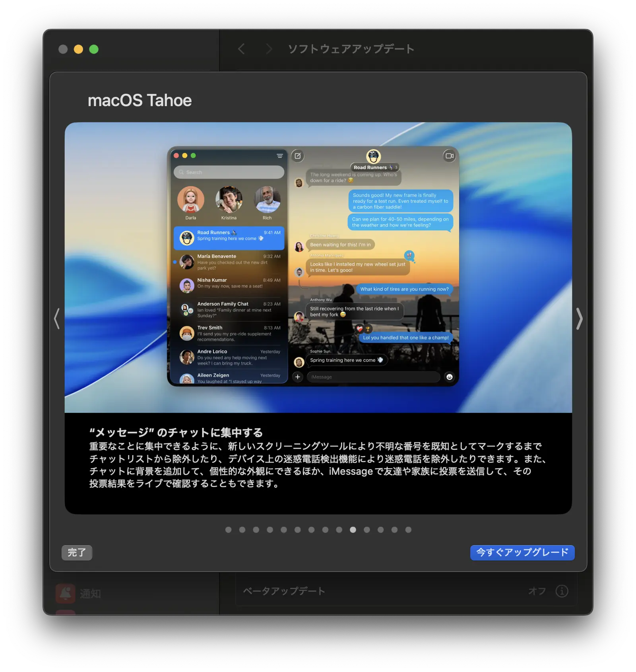
Task: Select the thirteenth page indicator dot
Action: point(394,530)
